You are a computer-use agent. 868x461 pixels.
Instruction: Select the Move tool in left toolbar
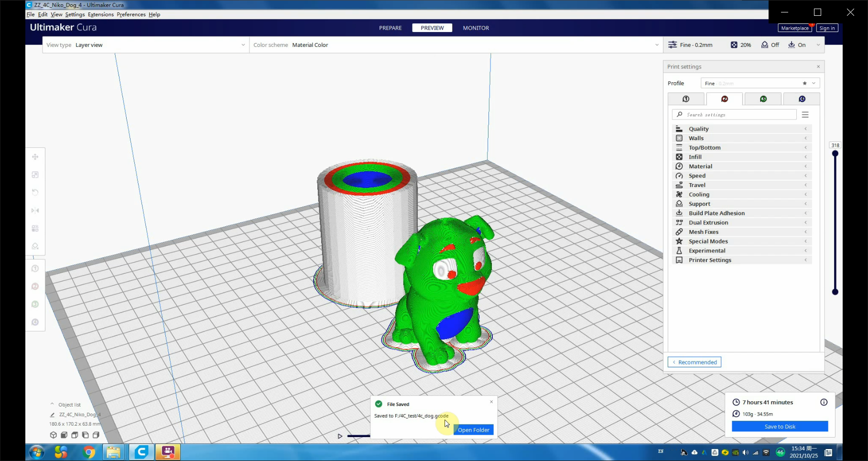point(35,157)
